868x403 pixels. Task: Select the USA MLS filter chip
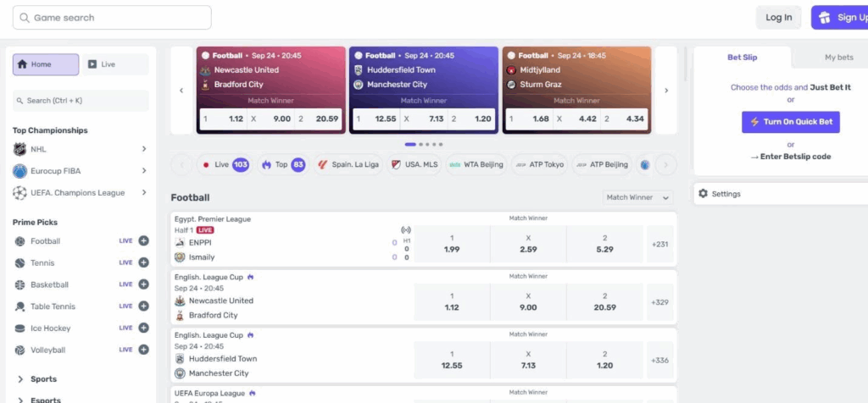click(414, 164)
